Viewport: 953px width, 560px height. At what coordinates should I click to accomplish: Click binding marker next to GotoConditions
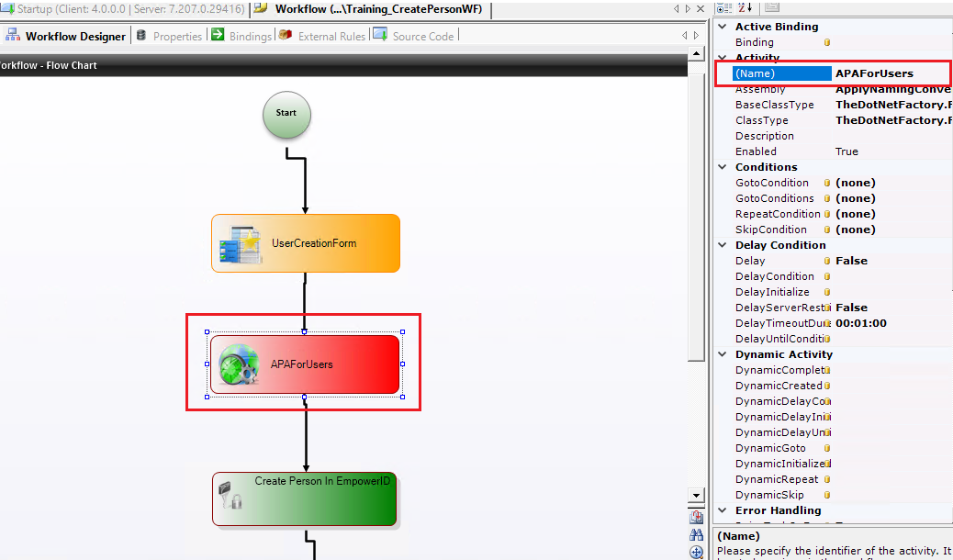coord(826,199)
